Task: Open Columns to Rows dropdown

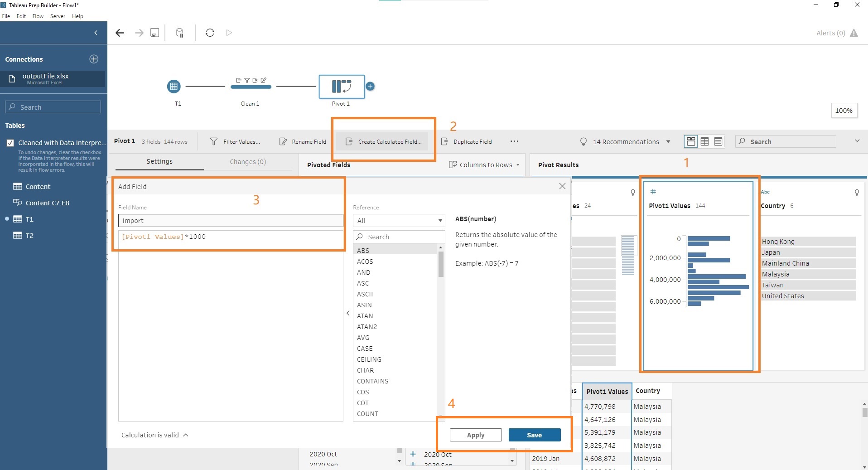Action: point(484,165)
